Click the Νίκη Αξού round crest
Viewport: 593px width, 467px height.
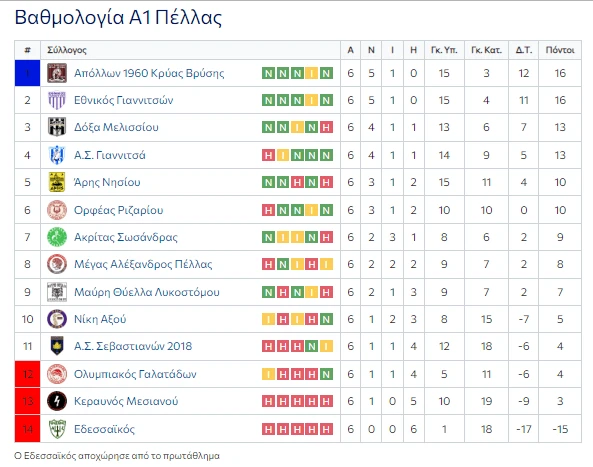pos(57,319)
